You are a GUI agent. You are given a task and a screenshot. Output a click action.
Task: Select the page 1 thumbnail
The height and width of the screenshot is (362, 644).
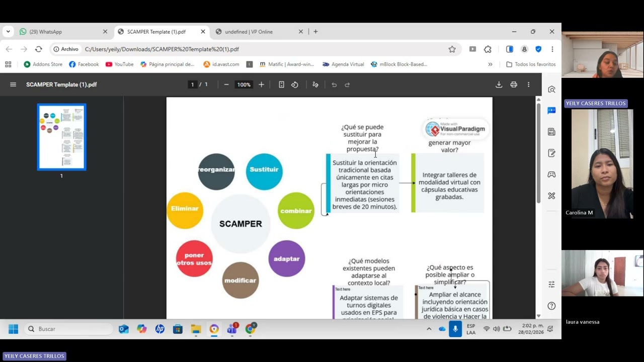(x=61, y=137)
